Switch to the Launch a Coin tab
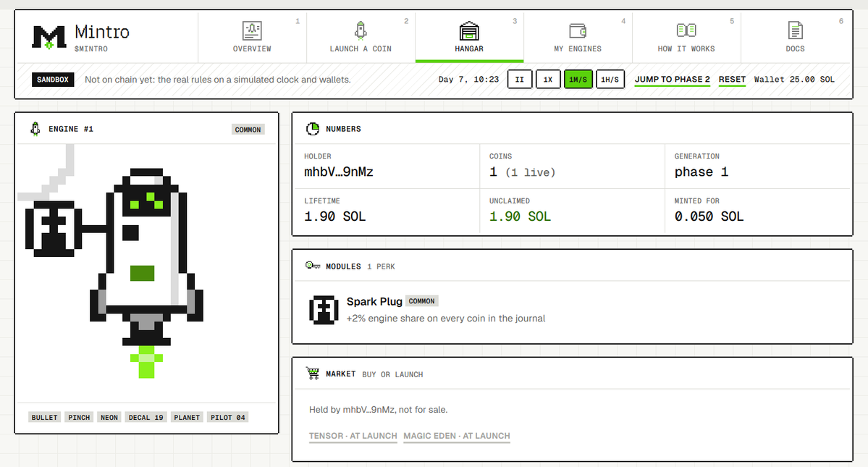868x467 pixels. coord(361,38)
